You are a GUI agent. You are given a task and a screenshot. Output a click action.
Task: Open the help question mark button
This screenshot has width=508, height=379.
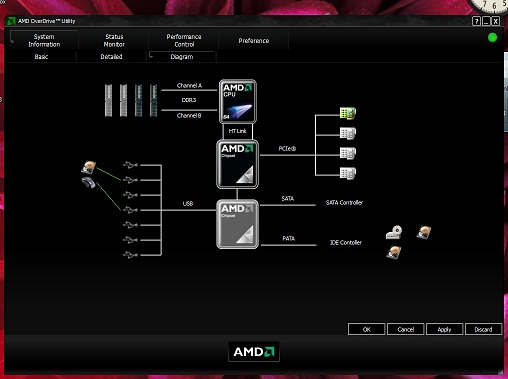(x=476, y=21)
